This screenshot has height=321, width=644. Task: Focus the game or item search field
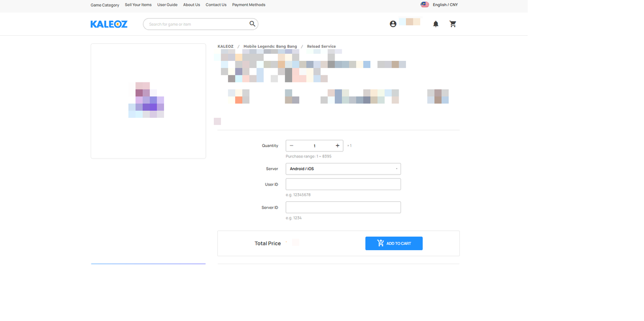click(x=196, y=24)
